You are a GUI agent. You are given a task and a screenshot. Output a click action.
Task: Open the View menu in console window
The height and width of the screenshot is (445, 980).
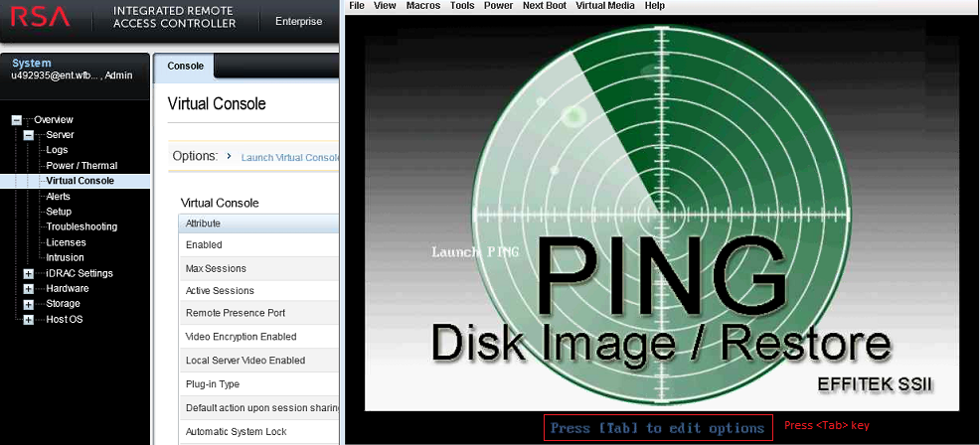[x=385, y=6]
